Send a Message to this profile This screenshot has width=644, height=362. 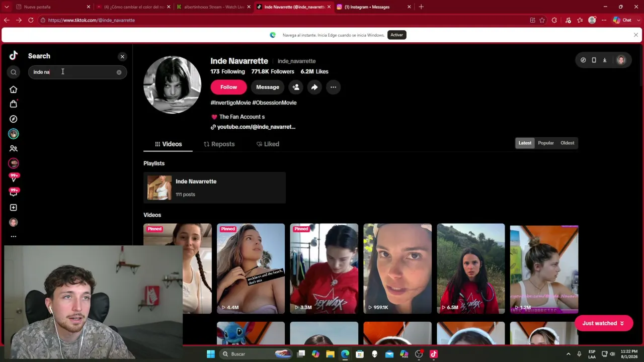pyautogui.click(x=268, y=87)
